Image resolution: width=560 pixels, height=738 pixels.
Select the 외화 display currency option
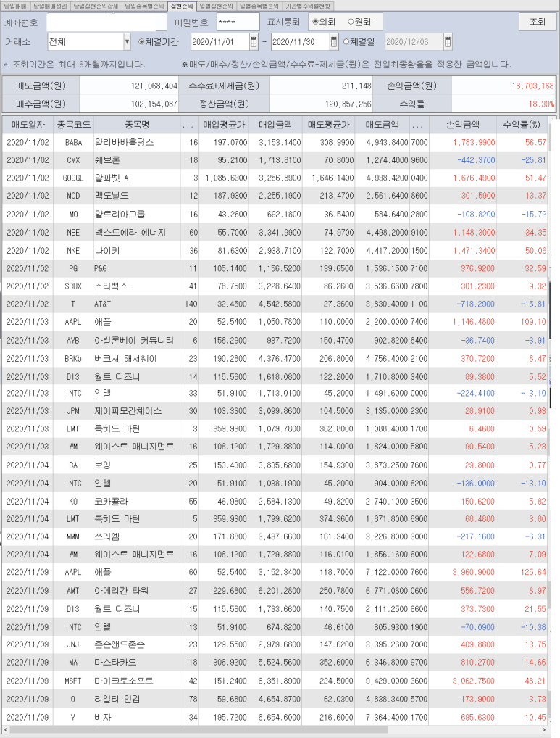325,22
